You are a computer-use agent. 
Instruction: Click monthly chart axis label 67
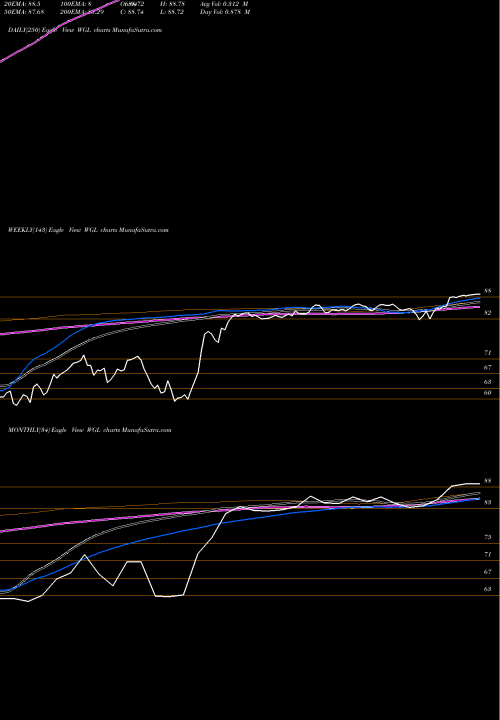tap(488, 572)
